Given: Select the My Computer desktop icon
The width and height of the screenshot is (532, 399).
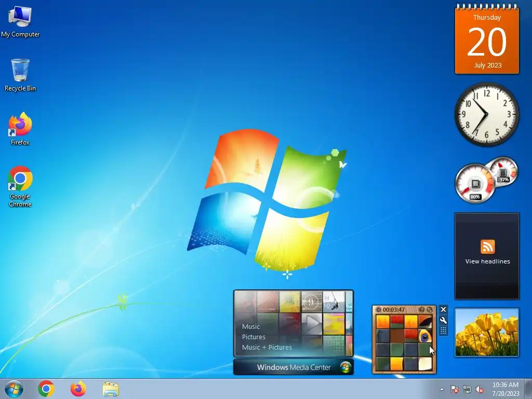Looking at the screenshot, I should coord(20,21).
